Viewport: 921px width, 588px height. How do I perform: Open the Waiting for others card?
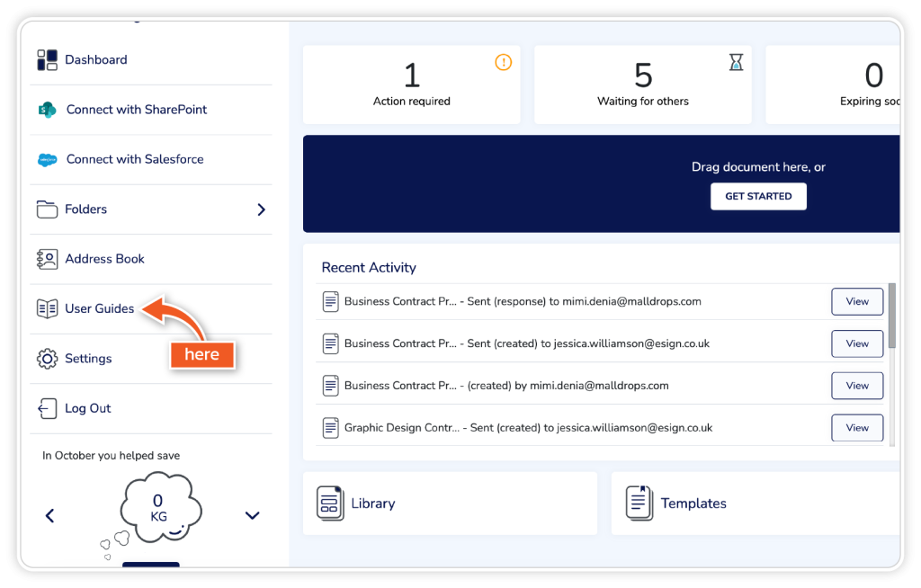click(642, 85)
